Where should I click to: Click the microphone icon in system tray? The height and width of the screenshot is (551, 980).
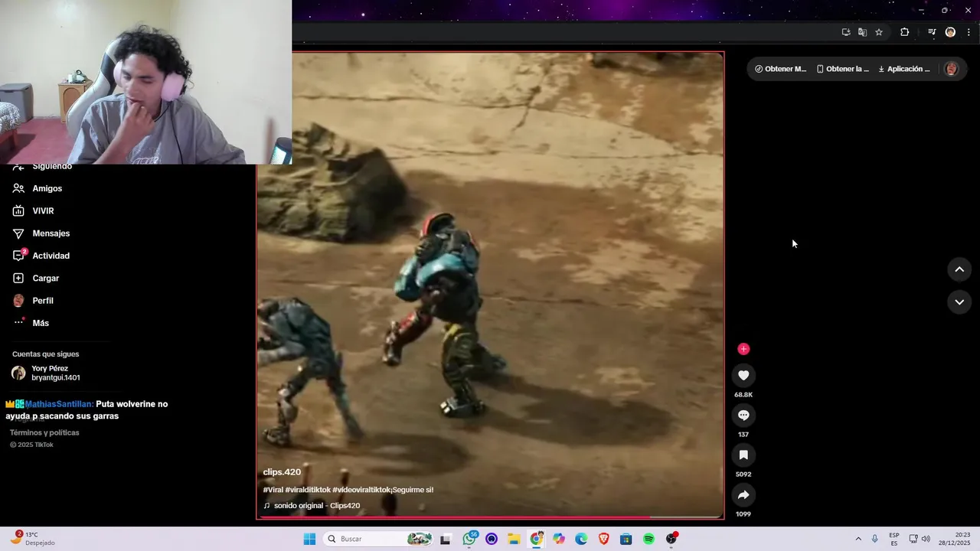click(875, 539)
